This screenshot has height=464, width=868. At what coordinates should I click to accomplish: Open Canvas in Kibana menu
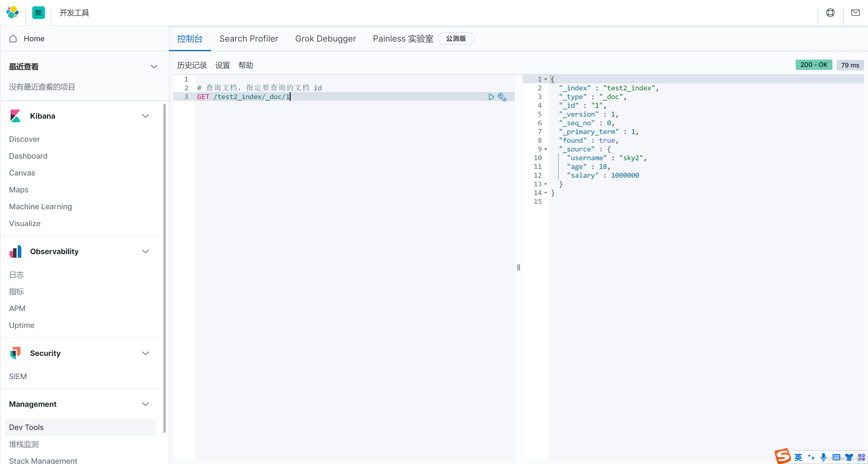(22, 173)
